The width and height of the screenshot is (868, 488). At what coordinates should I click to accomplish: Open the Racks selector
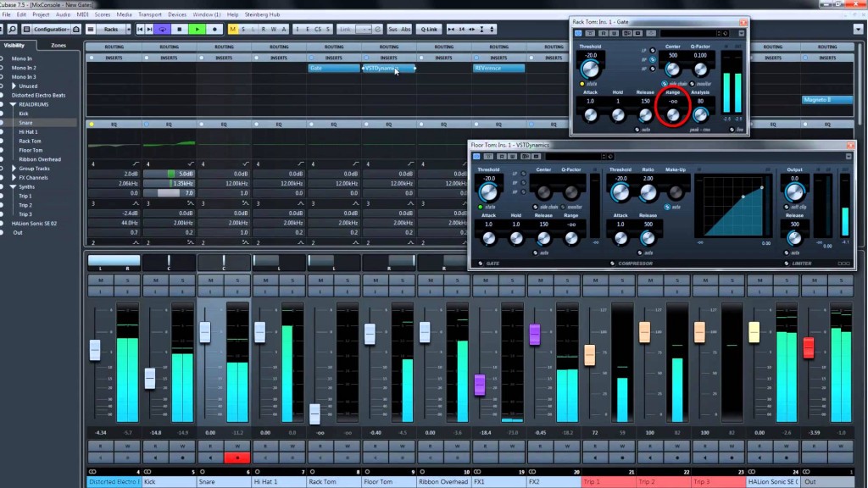tap(111, 30)
